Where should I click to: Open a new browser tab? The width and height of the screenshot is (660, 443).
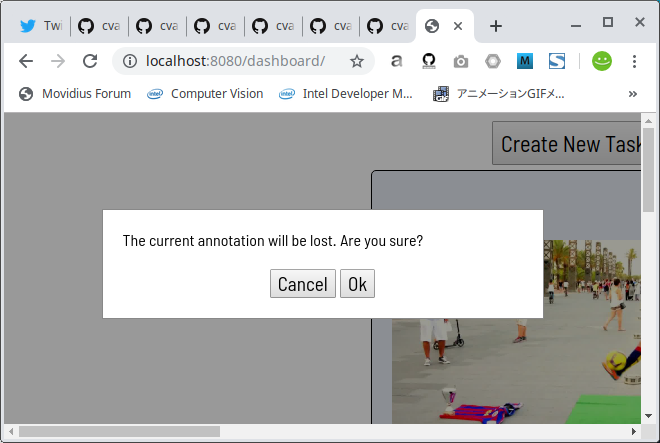[x=496, y=26]
